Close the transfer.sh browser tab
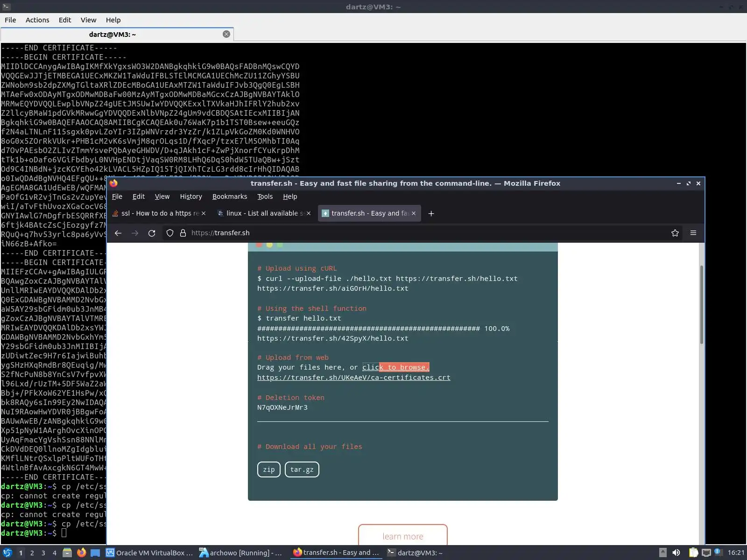This screenshot has height=560, width=747. (413, 213)
